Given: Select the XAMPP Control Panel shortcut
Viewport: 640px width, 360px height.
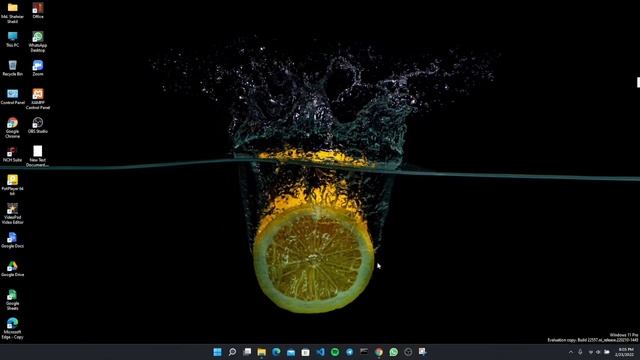Looking at the screenshot, I should 38,99.
